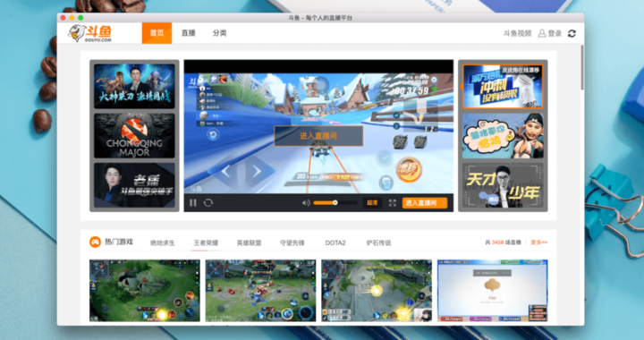Open the 分类 tab
Screen dimensions: 644x340
point(220,33)
